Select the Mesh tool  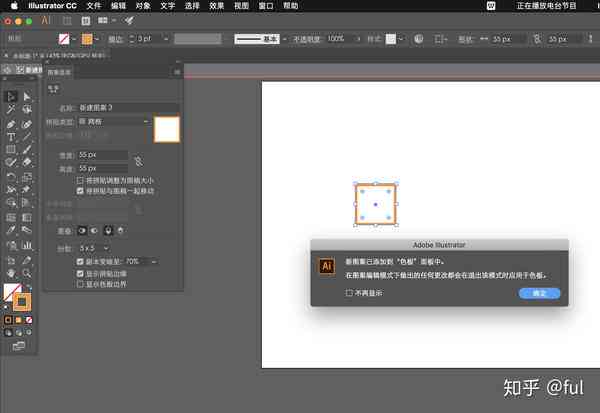pyautogui.click(x=11, y=217)
